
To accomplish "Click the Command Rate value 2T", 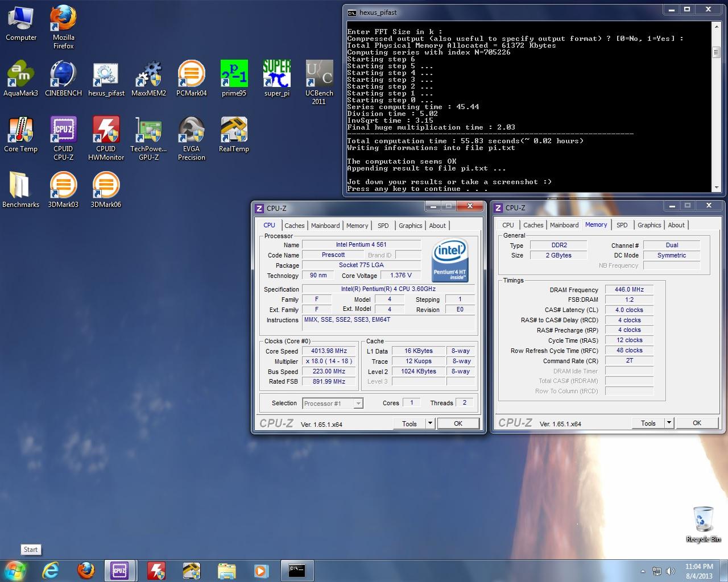I will click(629, 360).
